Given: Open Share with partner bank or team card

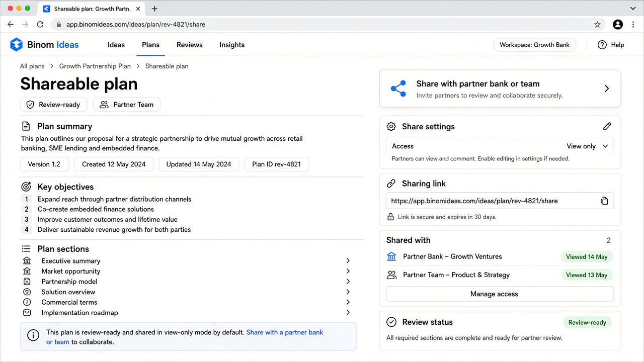Looking at the screenshot, I should [500, 88].
